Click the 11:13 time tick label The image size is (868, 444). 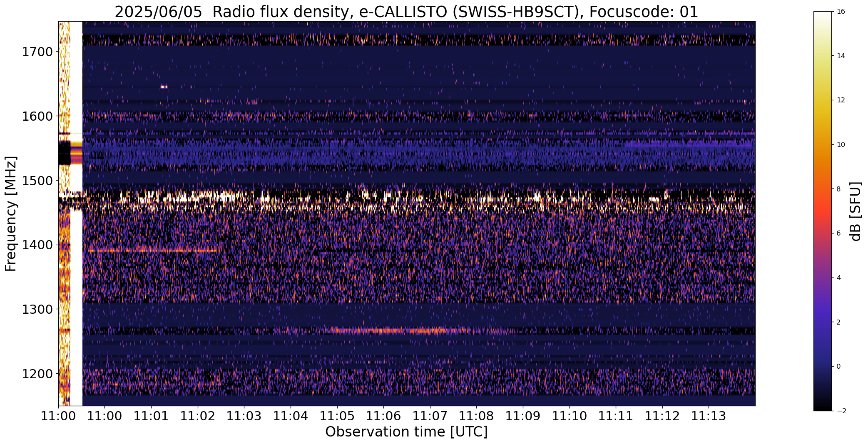(709, 416)
